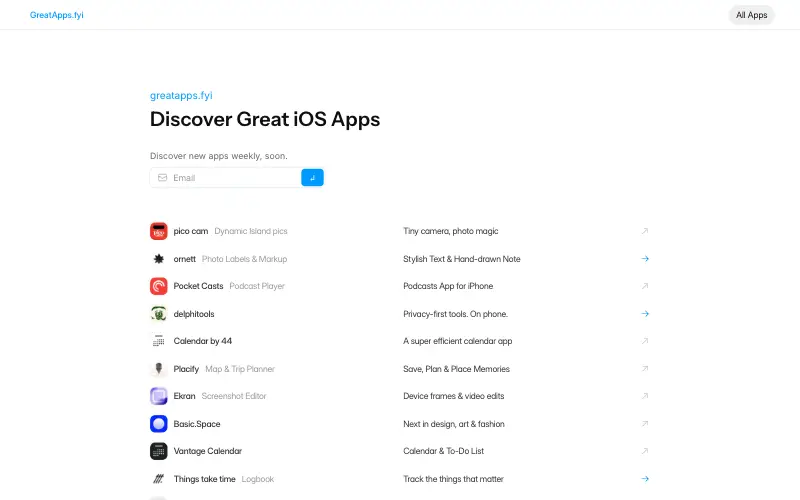
Task: Open the Pocket Casts app name
Action: [x=198, y=286]
